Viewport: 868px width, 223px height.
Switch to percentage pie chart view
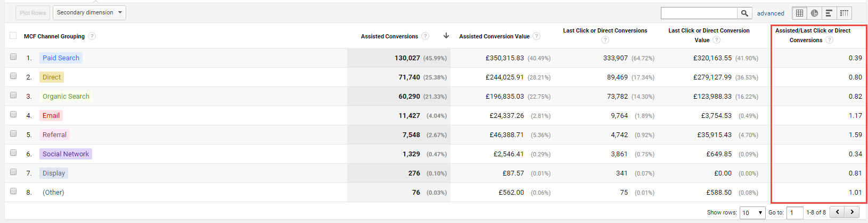[x=814, y=13]
